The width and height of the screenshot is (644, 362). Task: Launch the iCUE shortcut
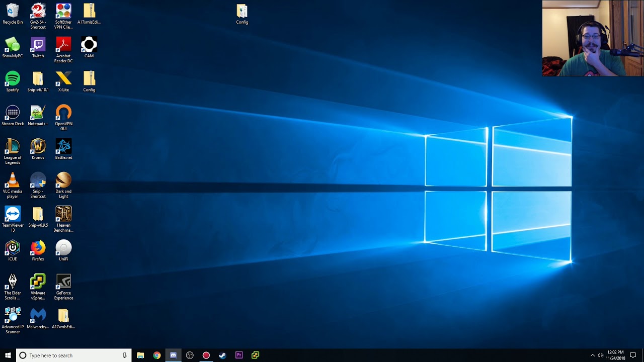(13, 250)
